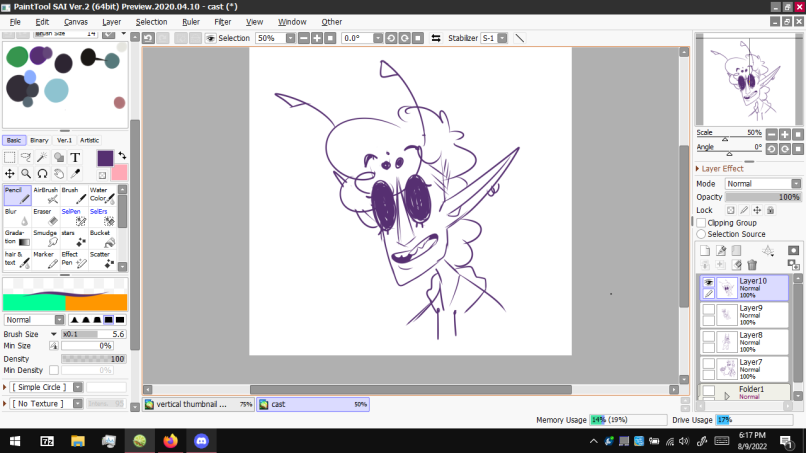Select the Selection Source radio button
806x453 pixels.
(701, 234)
